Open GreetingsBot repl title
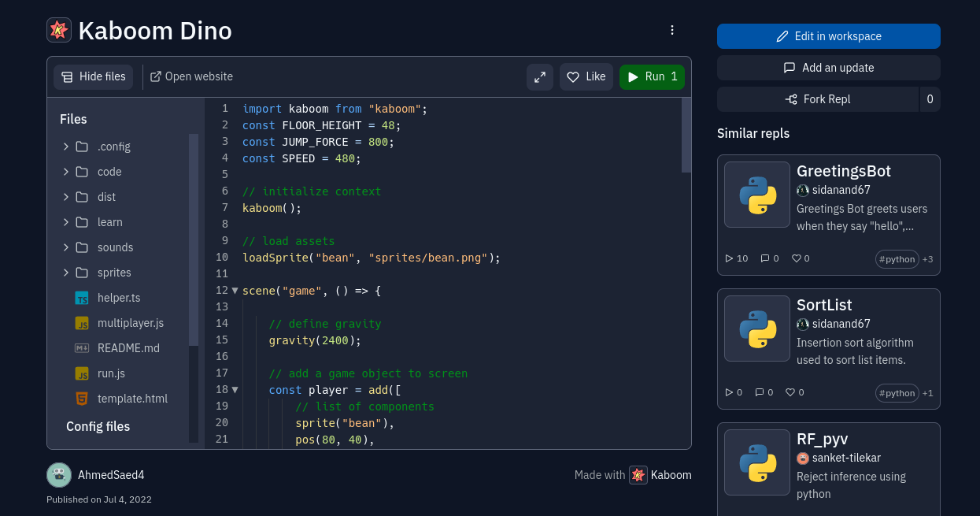Image resolution: width=980 pixels, height=516 pixels. coord(844,171)
